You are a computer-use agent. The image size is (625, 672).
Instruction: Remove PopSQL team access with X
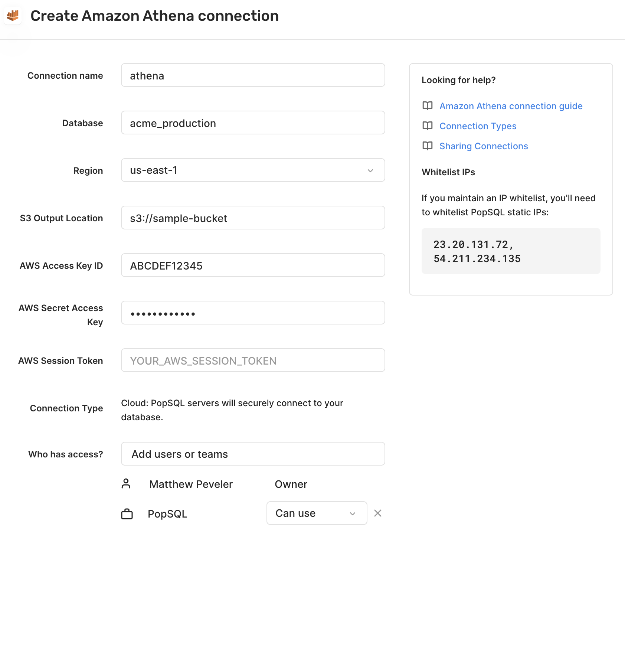378,513
